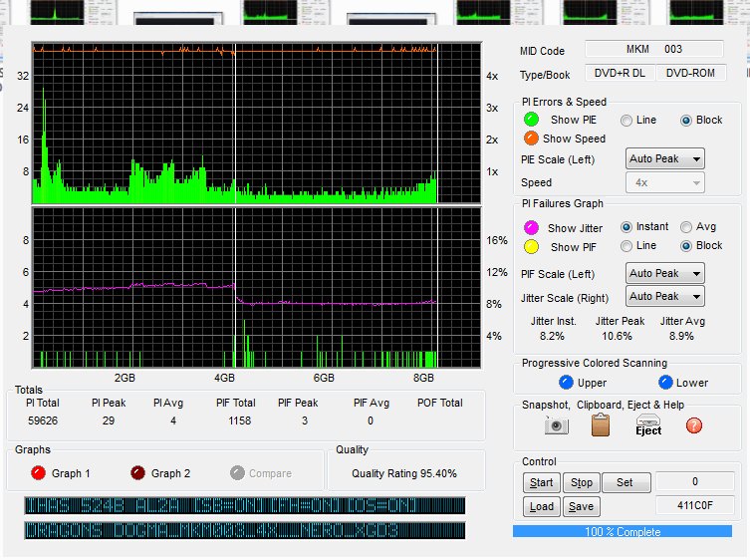Screen dimensions: 750x560
Task: Open help with the red question icon
Action: tap(694, 425)
